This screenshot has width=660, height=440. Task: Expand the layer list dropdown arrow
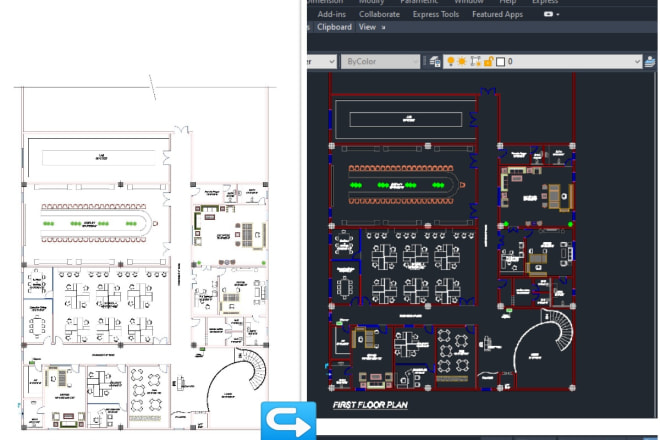pos(637,62)
